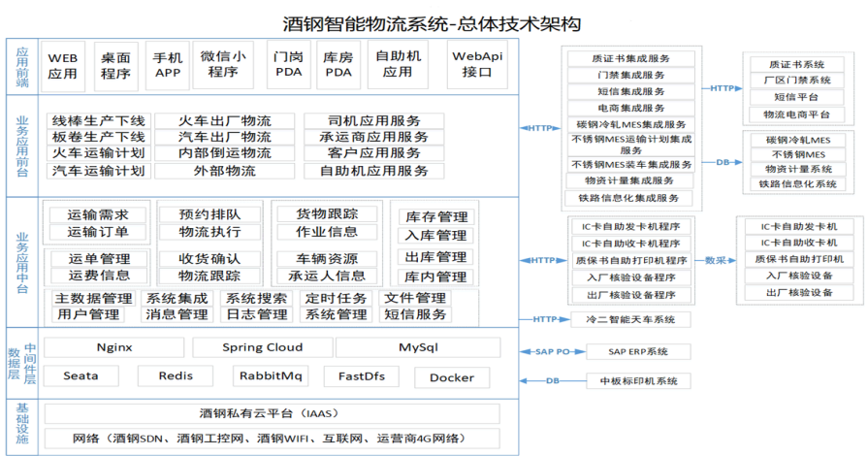Select the '物流电商平台' box
Viewport: 868px width, 456px height.
tap(796, 114)
